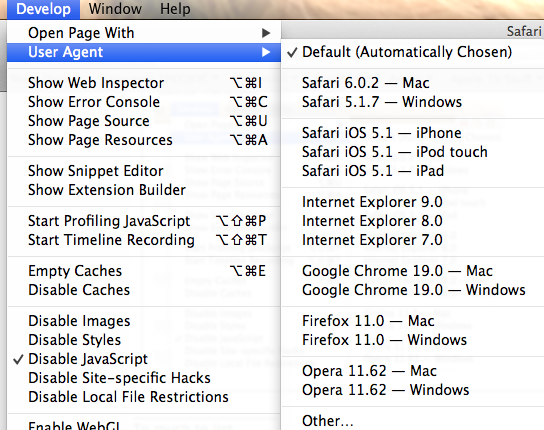Choose Safari 5.1.7 — Windows user agent
This screenshot has width=544, height=430.
tap(413, 102)
